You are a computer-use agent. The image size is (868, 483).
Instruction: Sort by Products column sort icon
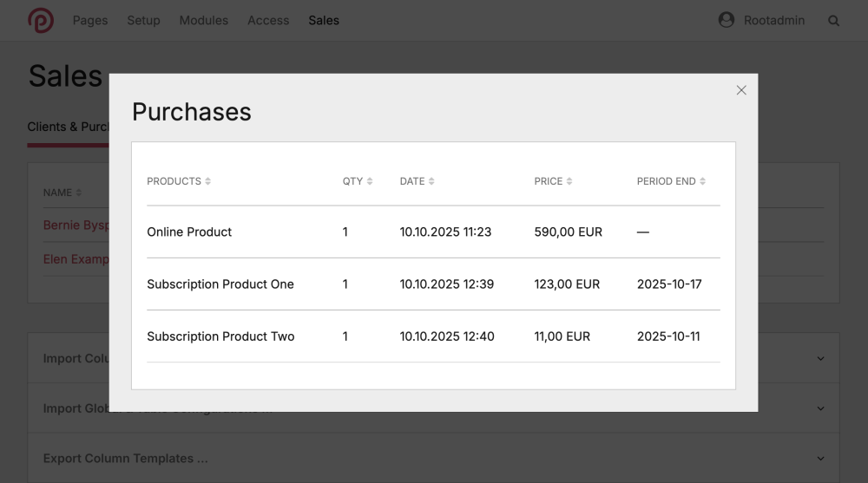tap(208, 181)
